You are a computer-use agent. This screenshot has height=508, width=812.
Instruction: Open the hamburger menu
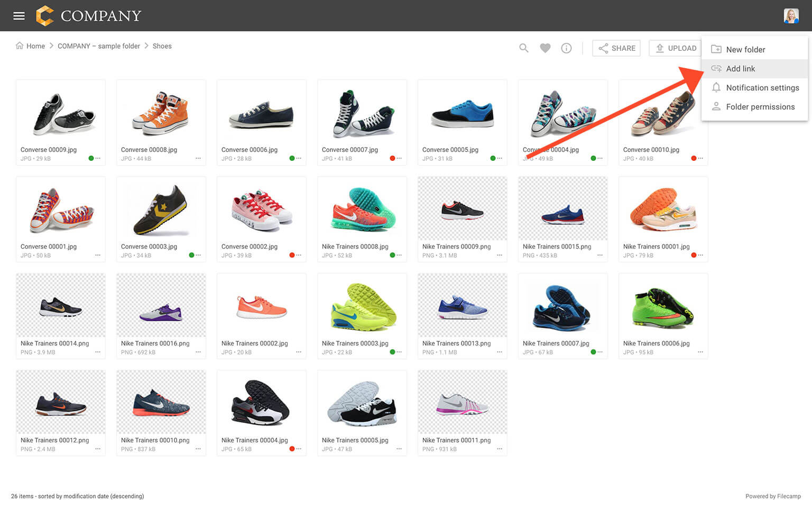(x=19, y=16)
